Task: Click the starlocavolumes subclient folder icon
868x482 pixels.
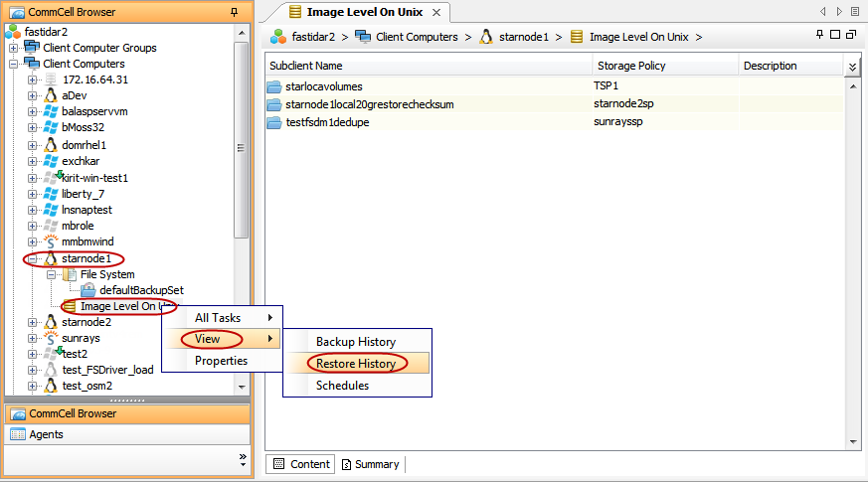Action: tap(274, 86)
